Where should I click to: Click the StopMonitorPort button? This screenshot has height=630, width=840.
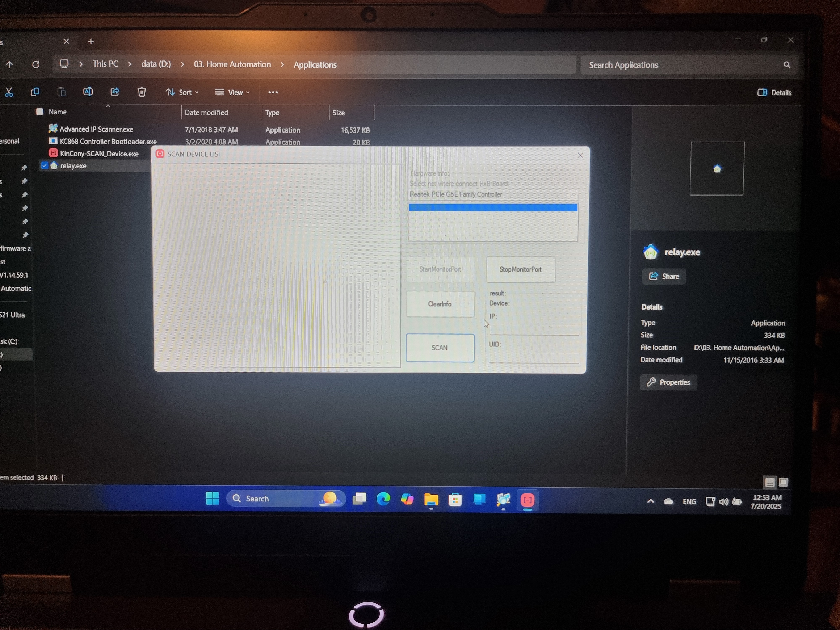click(x=520, y=269)
